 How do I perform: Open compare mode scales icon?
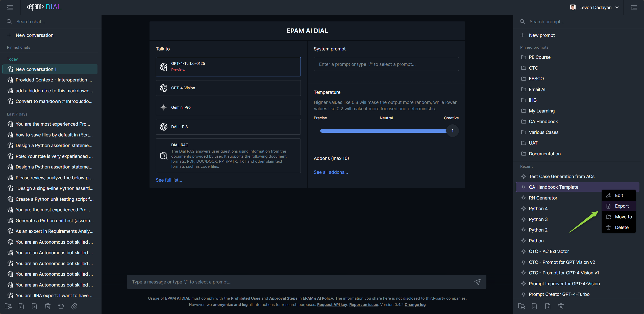coord(61,306)
